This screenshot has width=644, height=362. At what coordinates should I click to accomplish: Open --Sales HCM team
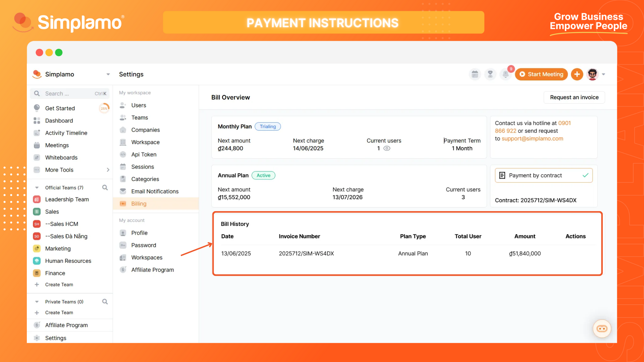(x=62, y=224)
